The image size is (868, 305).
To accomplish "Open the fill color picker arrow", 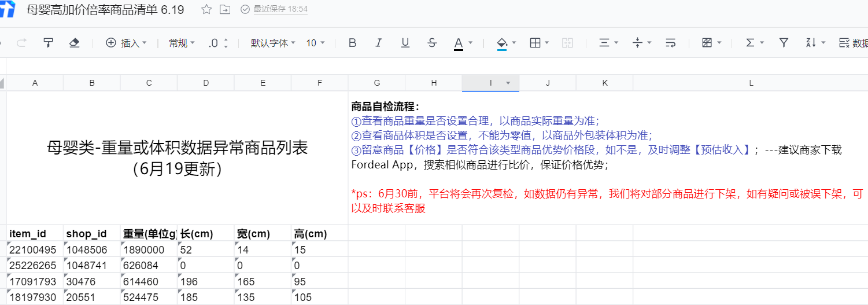I will [514, 43].
